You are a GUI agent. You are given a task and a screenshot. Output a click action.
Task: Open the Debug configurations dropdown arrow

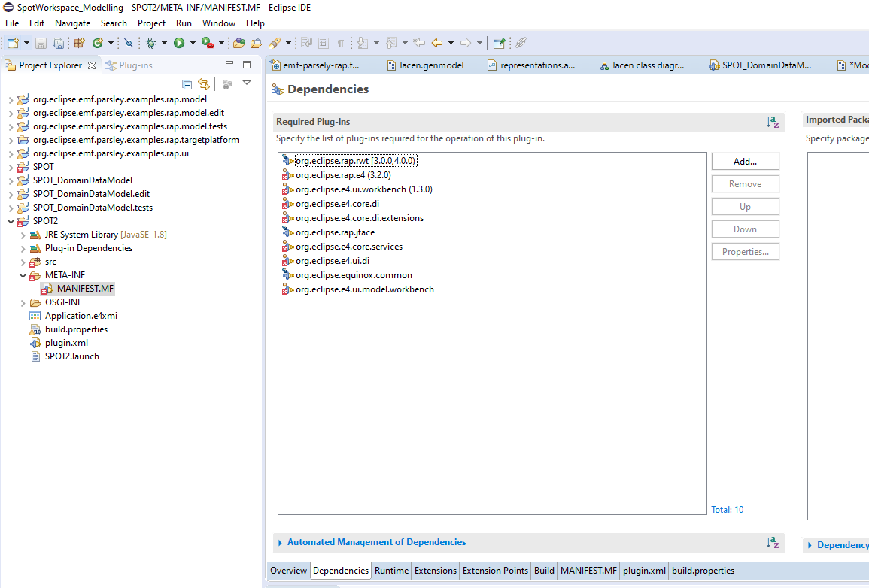(163, 43)
